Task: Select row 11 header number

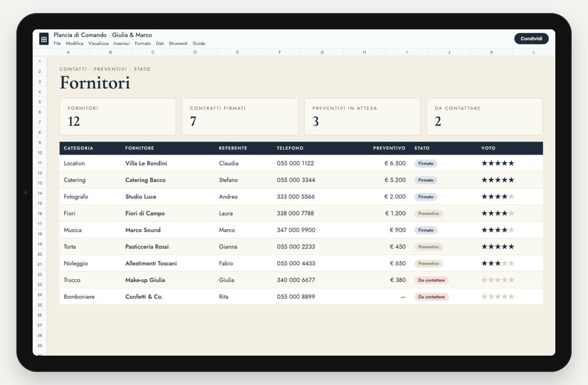Action: 40,163
